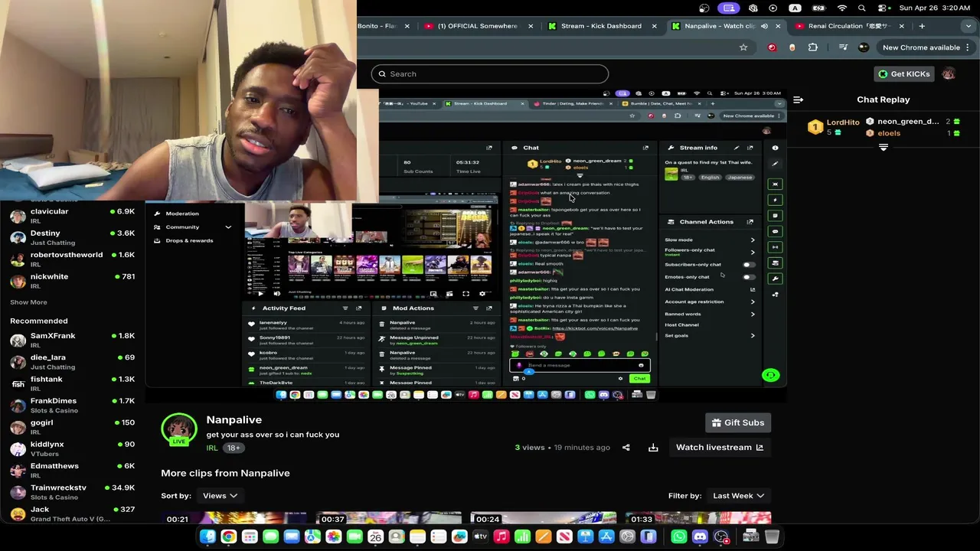Open FrankDimes recommended channel
This screenshot has width=980, height=551.
(73, 405)
